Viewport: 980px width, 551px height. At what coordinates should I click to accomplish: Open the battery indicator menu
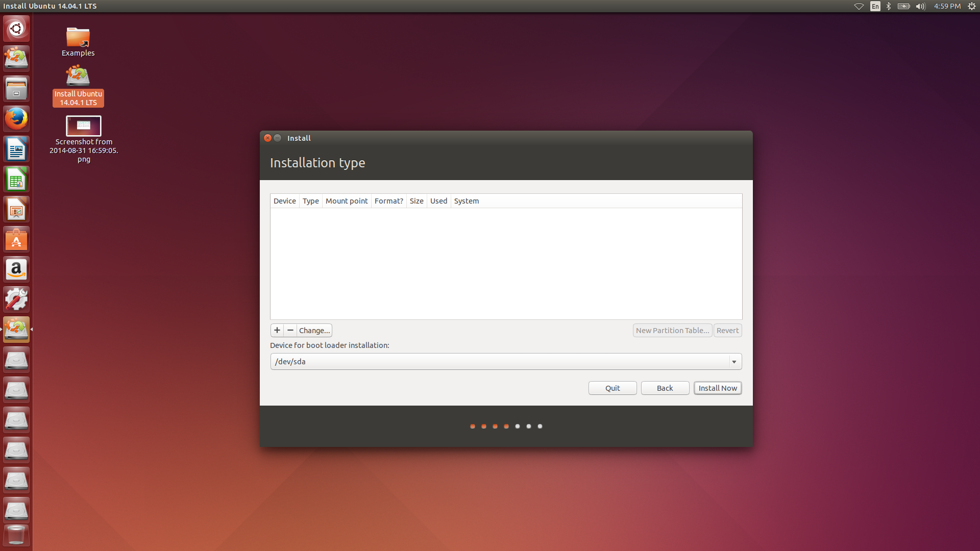point(904,6)
